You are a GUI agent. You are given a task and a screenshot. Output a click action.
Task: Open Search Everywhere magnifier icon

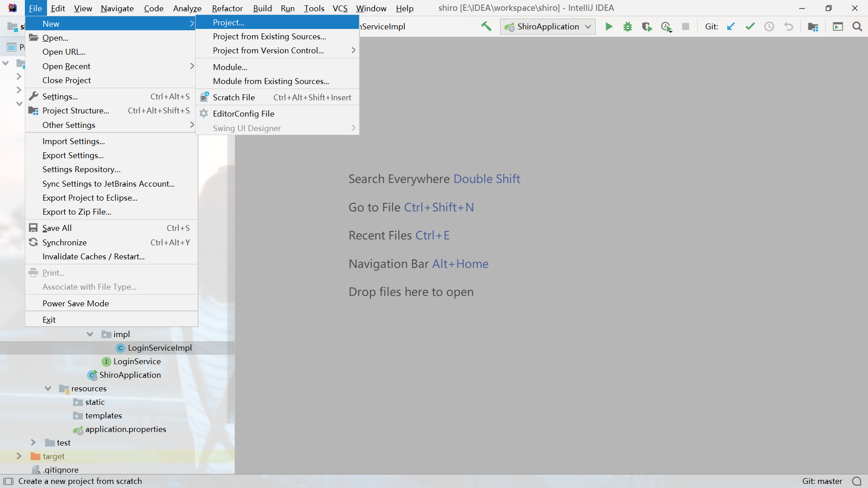pos(857,27)
